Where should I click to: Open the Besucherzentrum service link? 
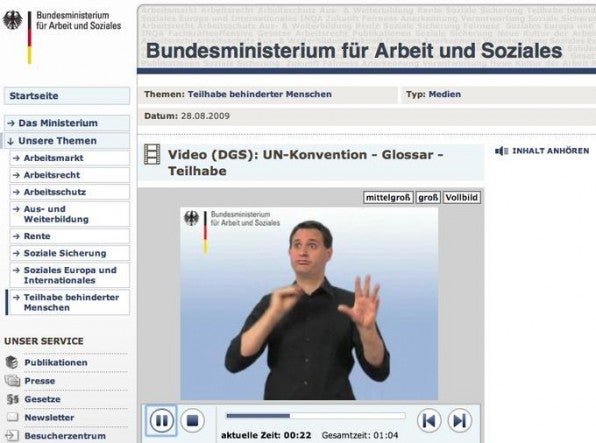65,436
